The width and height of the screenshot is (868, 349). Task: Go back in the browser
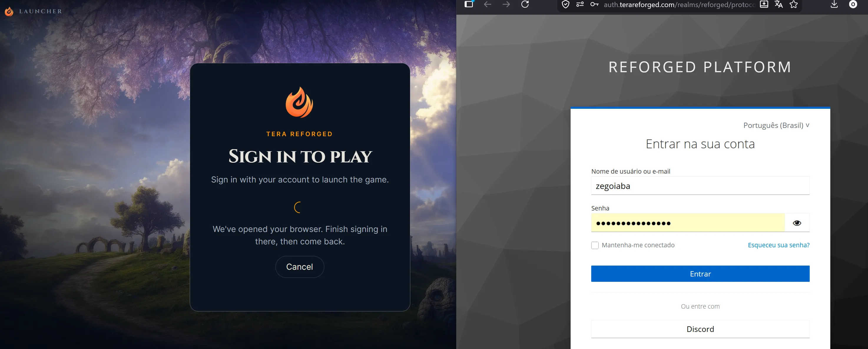[x=488, y=4]
